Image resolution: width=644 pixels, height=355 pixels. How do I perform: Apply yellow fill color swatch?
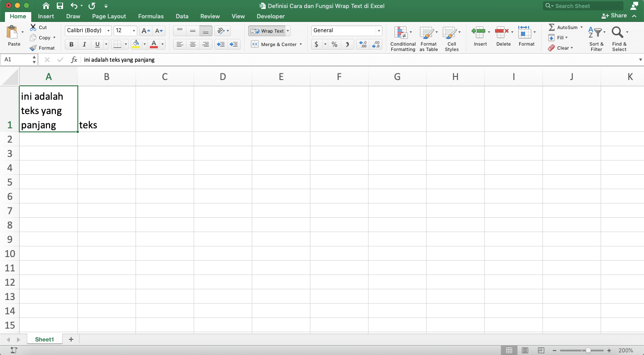tap(136, 44)
